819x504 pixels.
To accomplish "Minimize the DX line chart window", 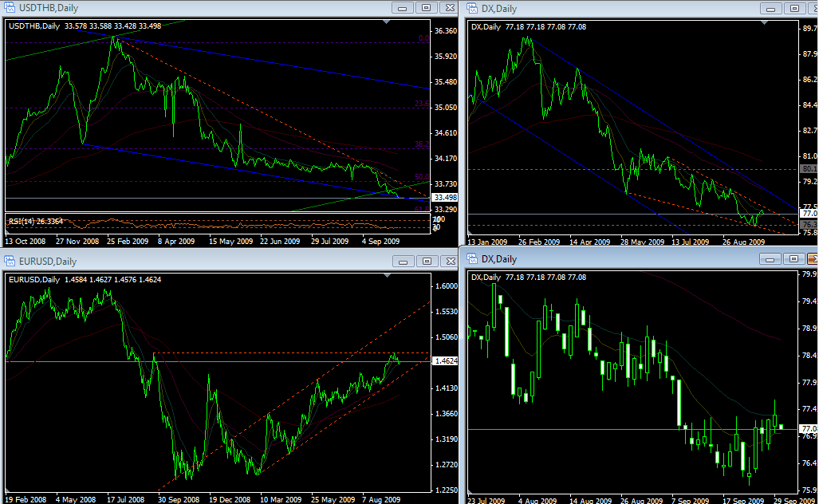I will (x=770, y=8).
